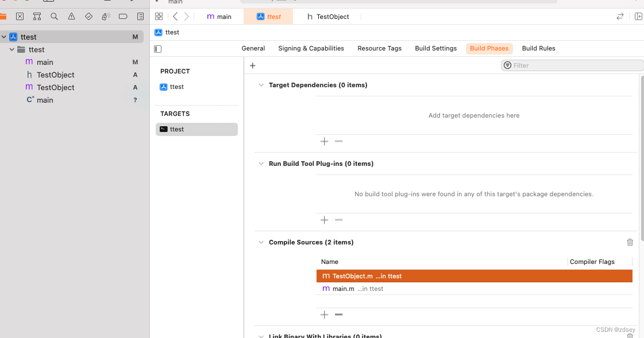Viewport: 644px width, 338px height.
Task: Open the find navigator magnifier icon
Action: click(x=54, y=17)
